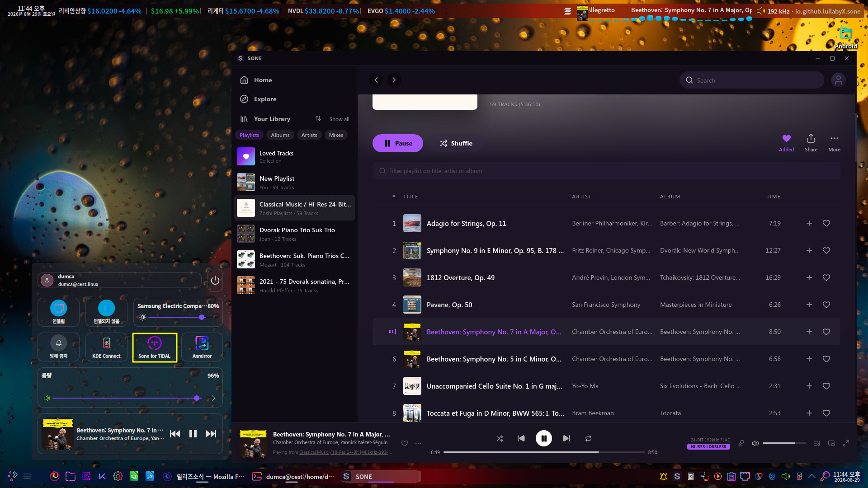Seek within the track progress bar
The height and width of the screenshot is (488, 868).
(x=544, y=452)
